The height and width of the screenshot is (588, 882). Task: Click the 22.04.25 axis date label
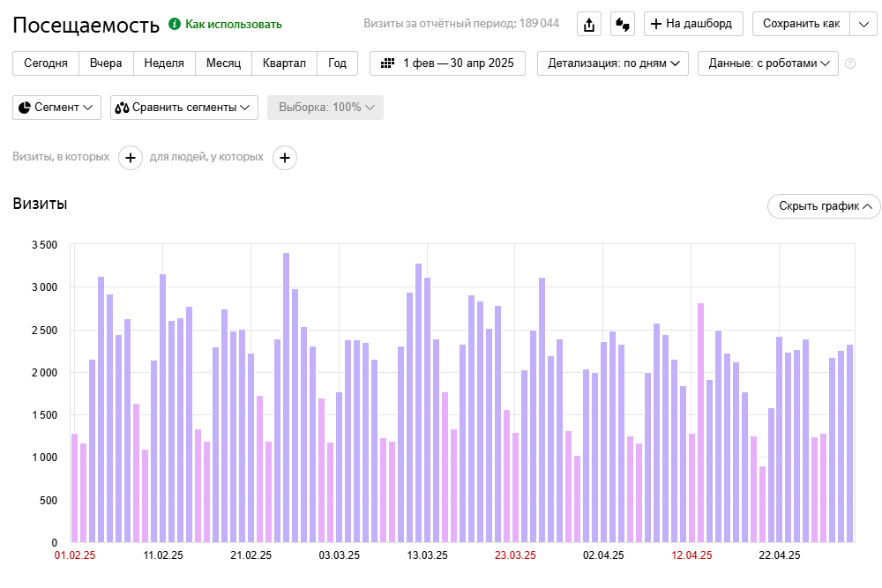(780, 555)
